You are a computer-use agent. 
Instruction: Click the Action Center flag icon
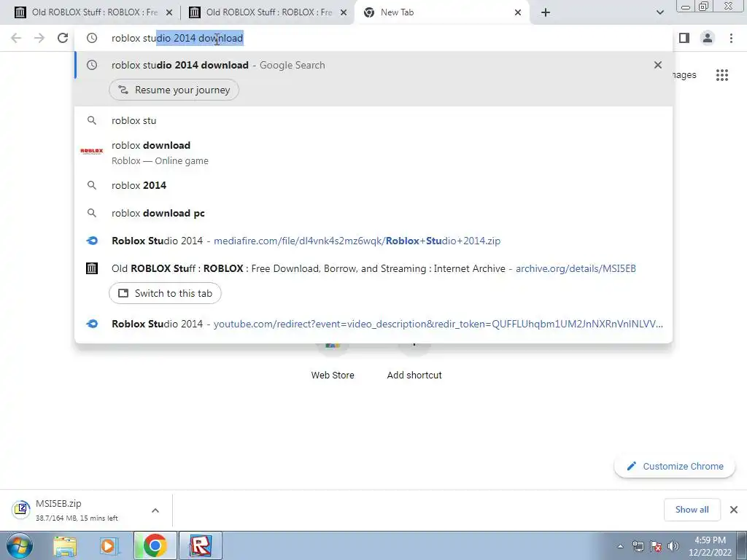pyautogui.click(x=656, y=546)
